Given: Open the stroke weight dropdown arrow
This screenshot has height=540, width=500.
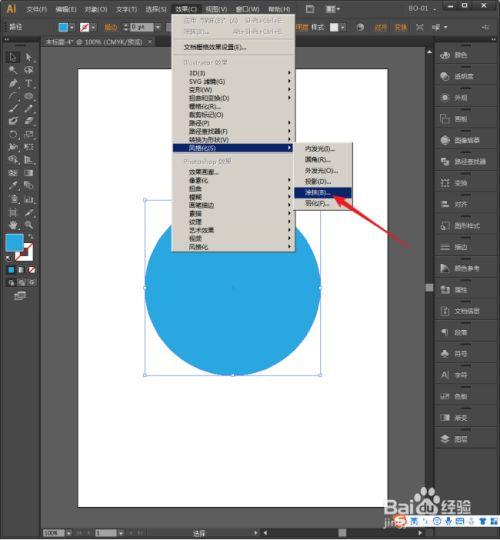Looking at the screenshot, I should point(158,27).
